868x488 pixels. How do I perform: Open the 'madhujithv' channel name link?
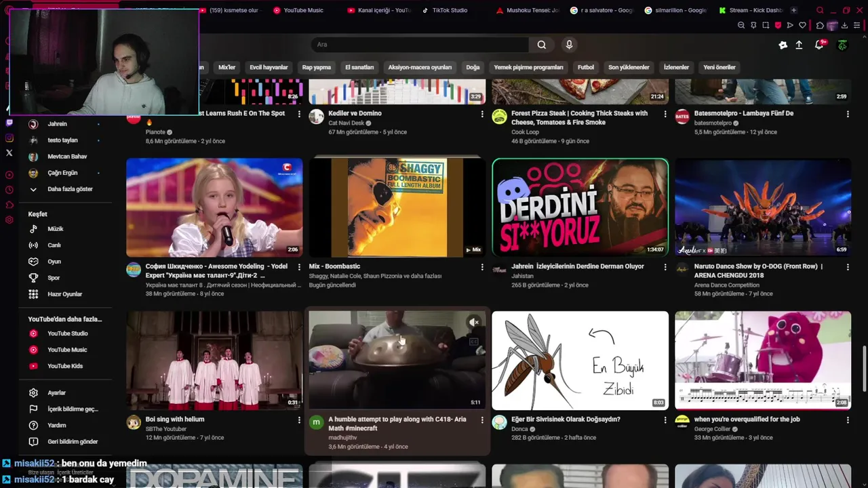coord(342,438)
